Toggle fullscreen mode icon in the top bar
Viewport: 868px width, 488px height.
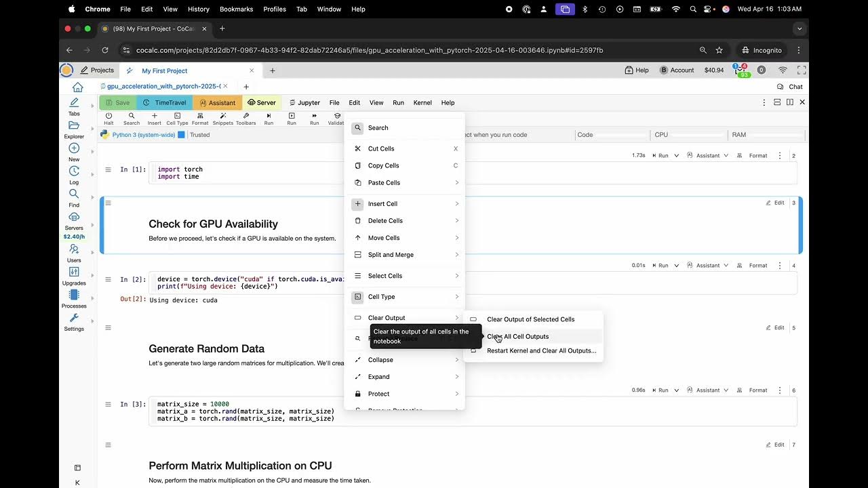pos(802,70)
